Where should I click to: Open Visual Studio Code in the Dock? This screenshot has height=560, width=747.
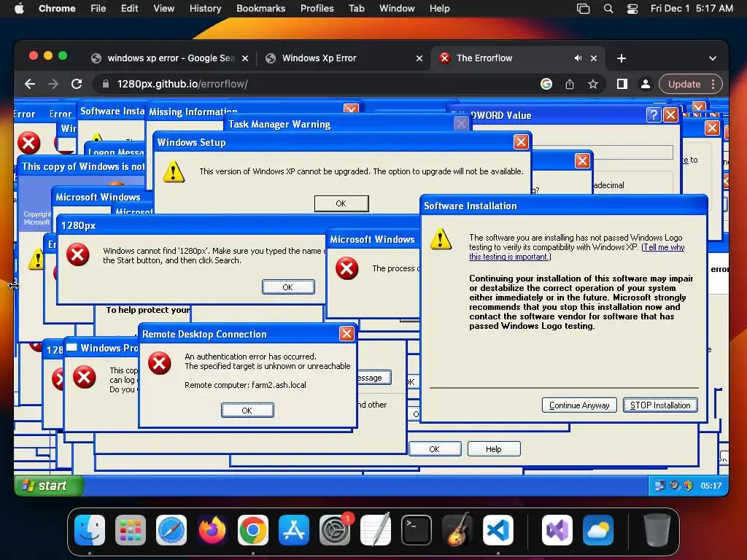(498, 530)
